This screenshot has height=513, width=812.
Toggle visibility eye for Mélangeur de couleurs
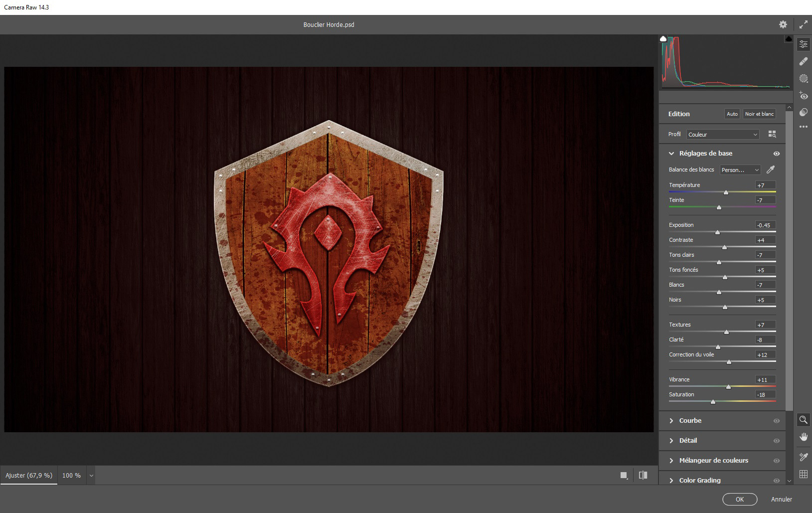coord(776,461)
